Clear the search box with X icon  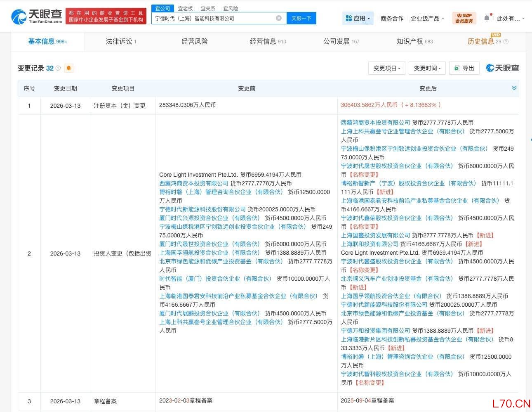click(279, 18)
